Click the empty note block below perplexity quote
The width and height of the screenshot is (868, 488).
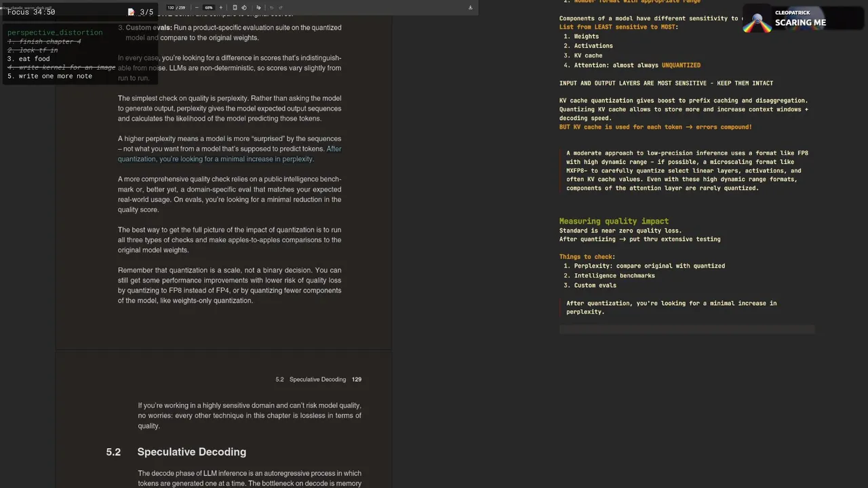point(687,329)
